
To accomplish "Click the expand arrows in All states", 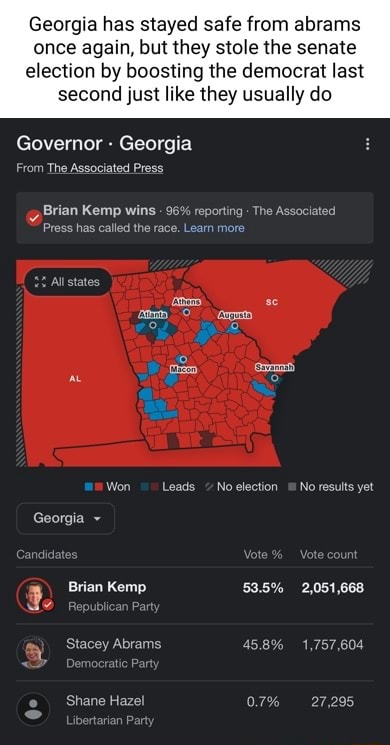I will tap(40, 282).
